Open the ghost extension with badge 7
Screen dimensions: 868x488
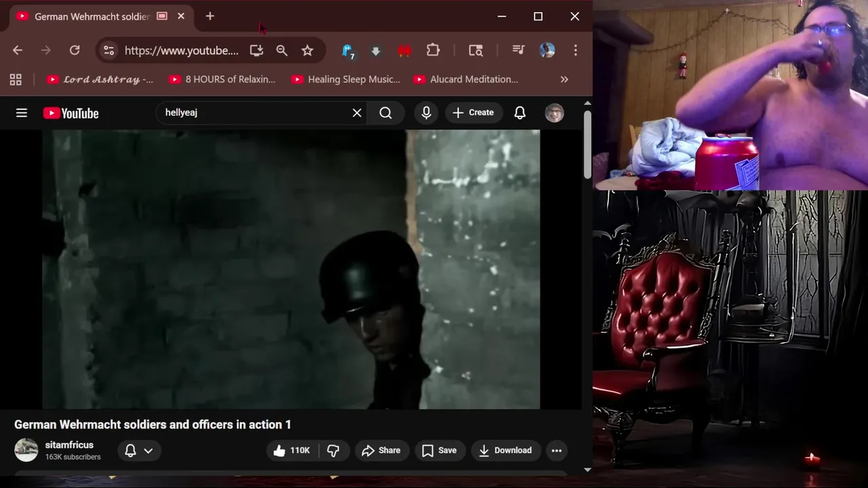click(348, 50)
